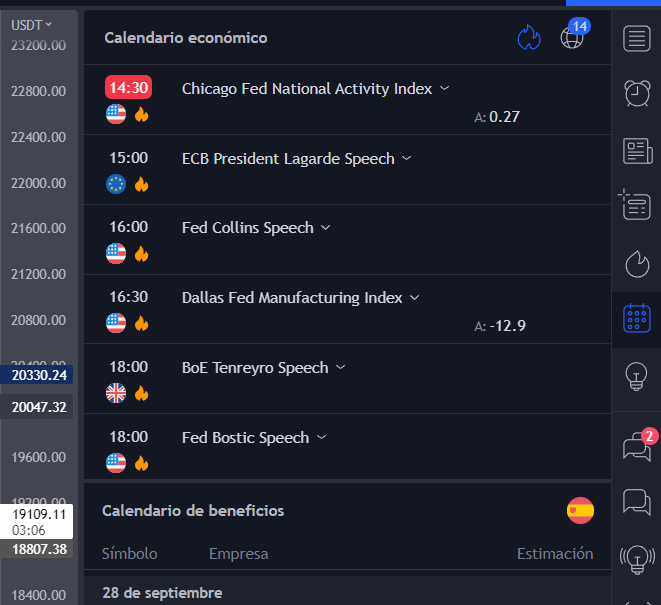Screen dimensions: 661x605
Task: Select the Calendar icon in right sidebar
Action: (637, 318)
